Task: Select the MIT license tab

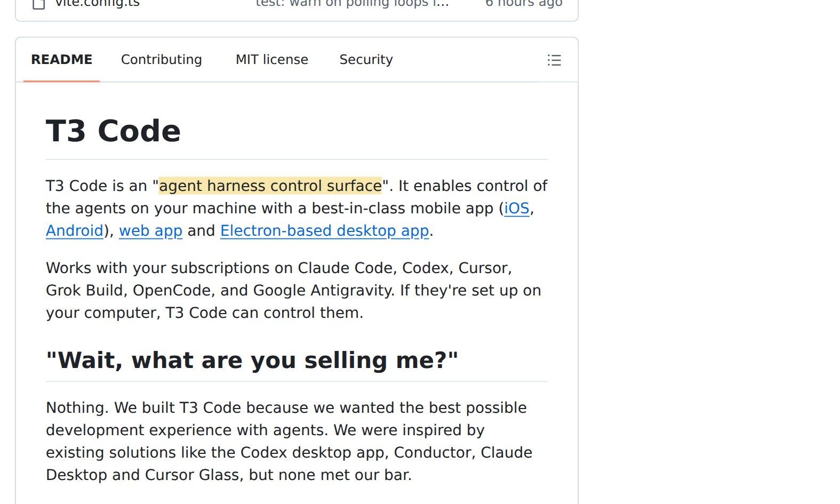Action: (x=272, y=60)
